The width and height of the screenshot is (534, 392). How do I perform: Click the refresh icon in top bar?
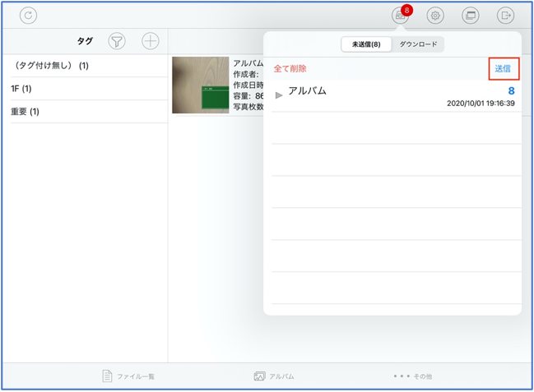(28, 16)
